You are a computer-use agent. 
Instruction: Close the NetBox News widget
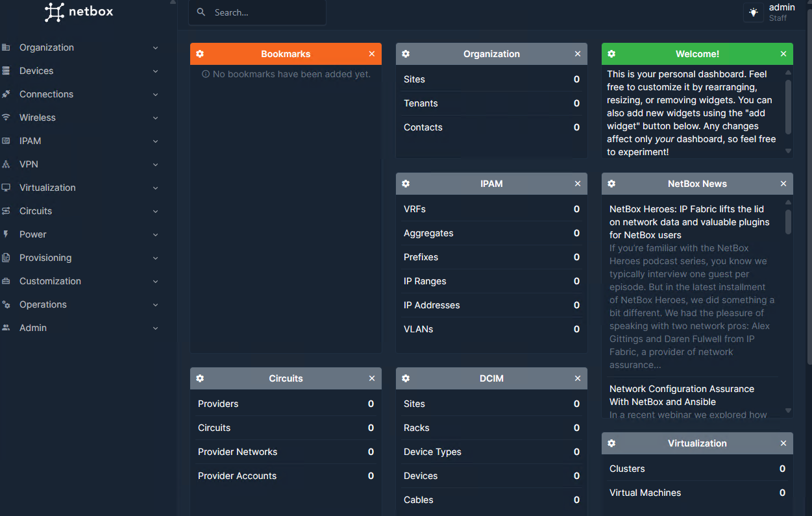pos(783,184)
